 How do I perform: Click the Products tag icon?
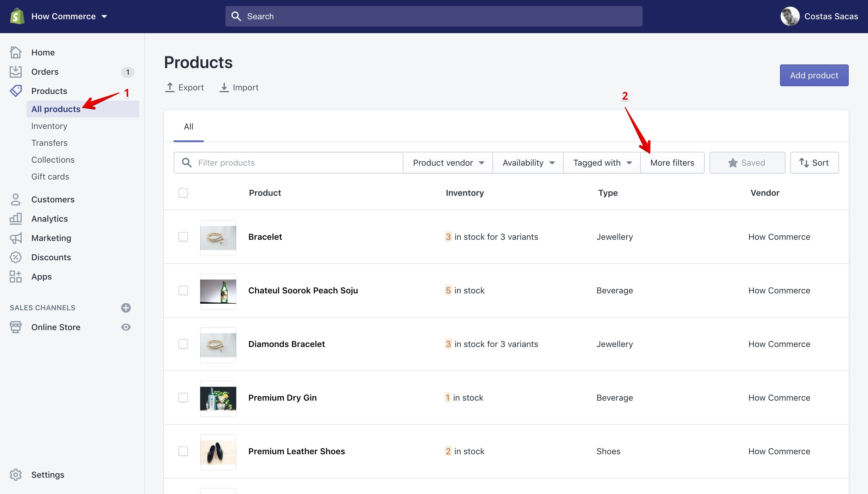[x=16, y=91]
